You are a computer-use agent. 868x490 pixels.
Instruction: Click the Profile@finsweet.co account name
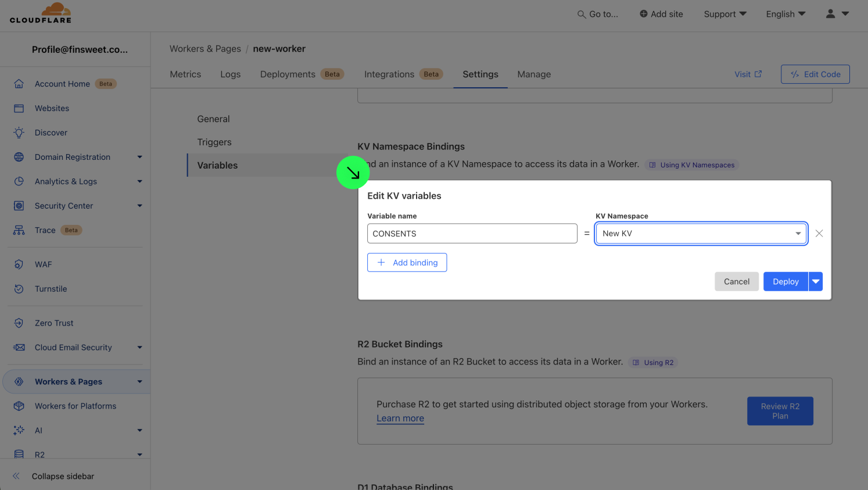(x=80, y=49)
